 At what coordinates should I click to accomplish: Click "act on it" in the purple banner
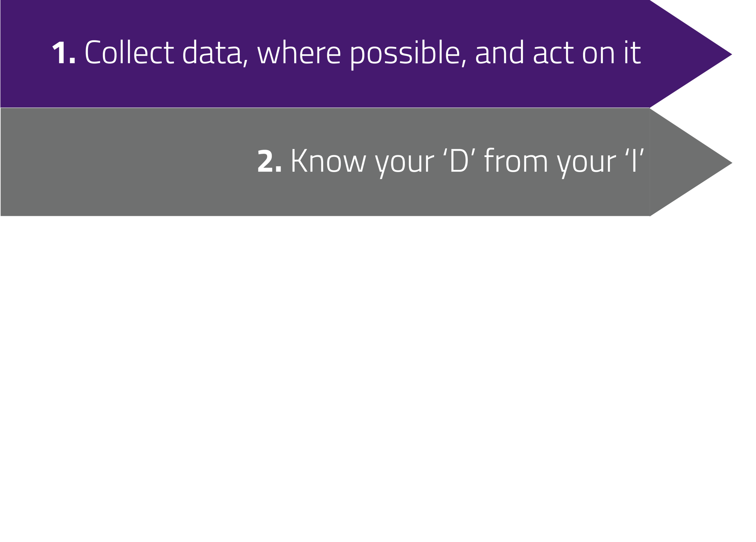[x=587, y=53]
